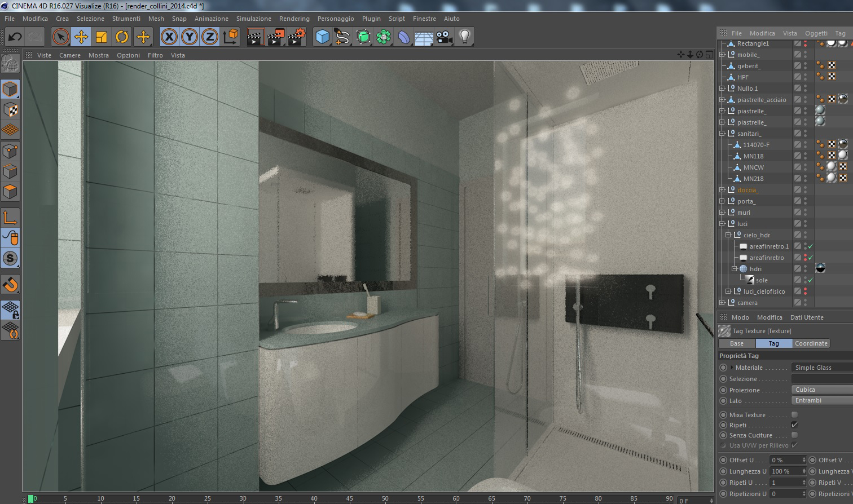This screenshot has height=504, width=853.
Task: Expand the mobile_ object group
Action: 722,55
